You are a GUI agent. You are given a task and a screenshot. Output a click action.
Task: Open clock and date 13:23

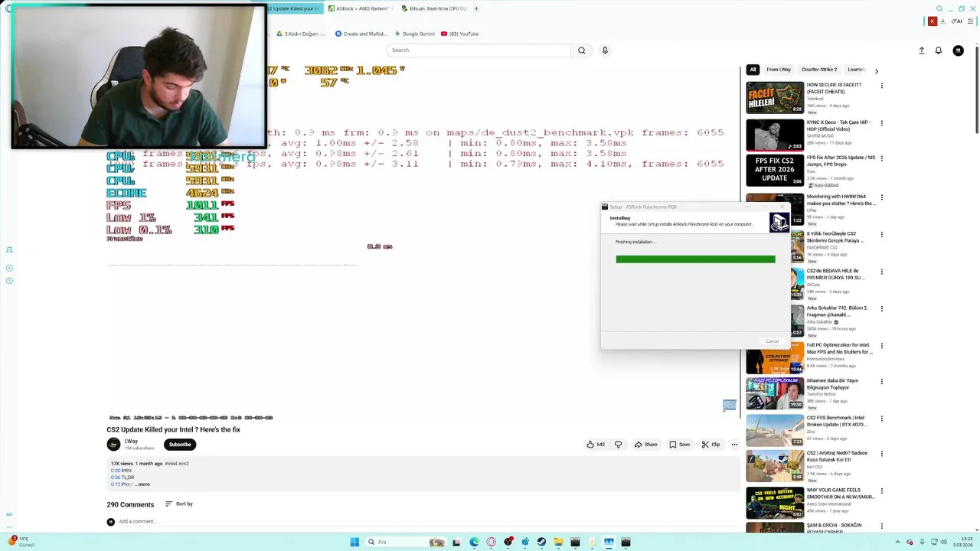pyautogui.click(x=962, y=542)
